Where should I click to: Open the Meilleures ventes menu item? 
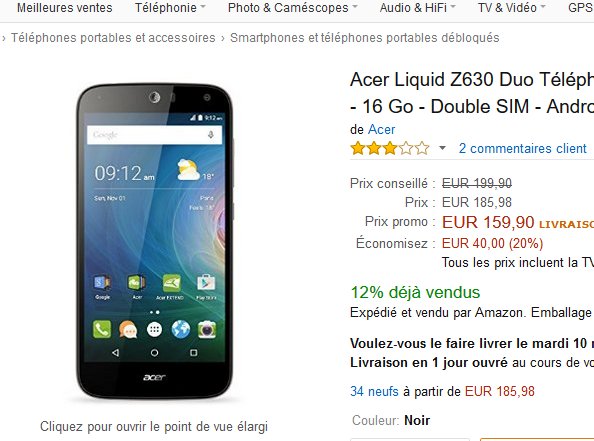65,8
